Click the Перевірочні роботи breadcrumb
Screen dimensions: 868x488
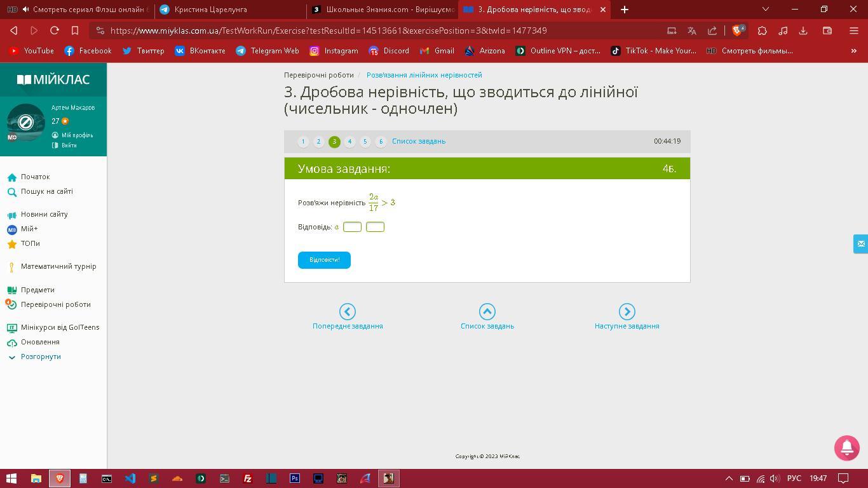319,75
